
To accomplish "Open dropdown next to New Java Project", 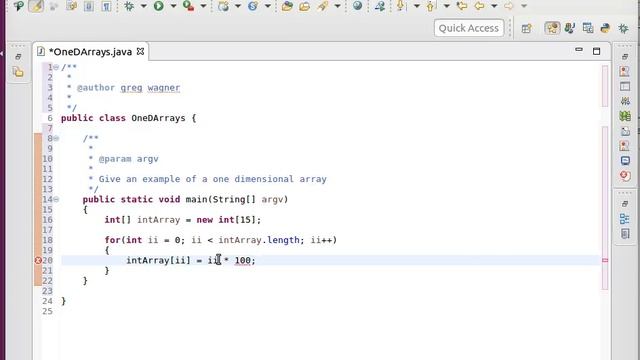I will 238,6.
